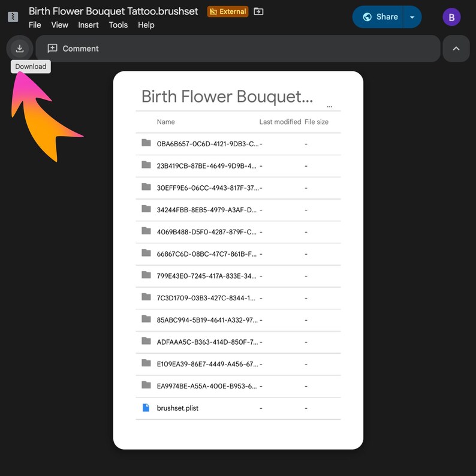Click the folder icon for 85ABC994-5B19-4641-A332

click(x=146, y=319)
